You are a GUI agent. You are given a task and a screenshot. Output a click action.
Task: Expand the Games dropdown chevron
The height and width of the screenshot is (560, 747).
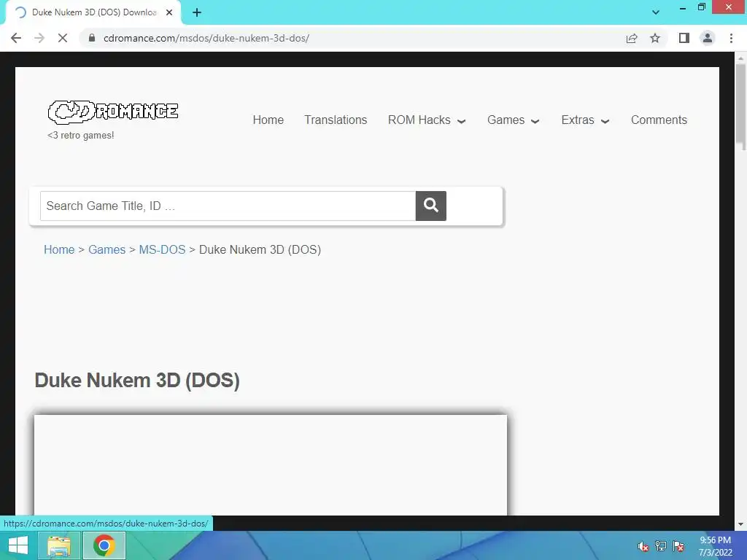point(535,122)
